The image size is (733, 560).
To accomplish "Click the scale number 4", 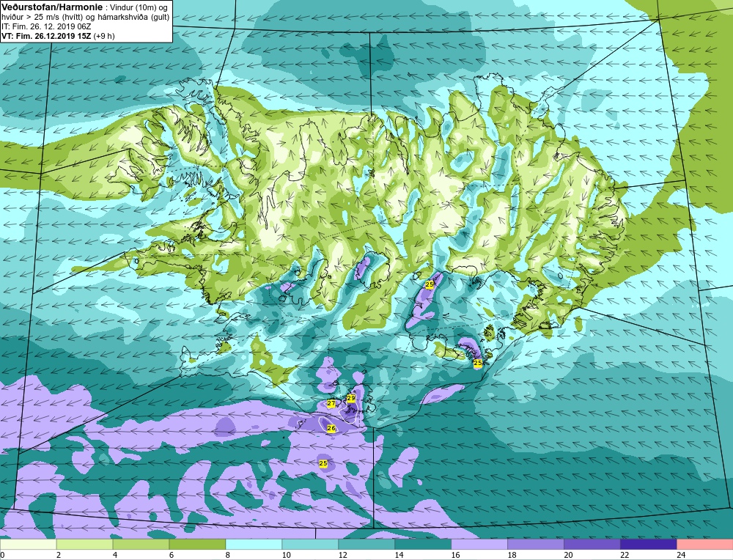I will pyautogui.click(x=115, y=555).
